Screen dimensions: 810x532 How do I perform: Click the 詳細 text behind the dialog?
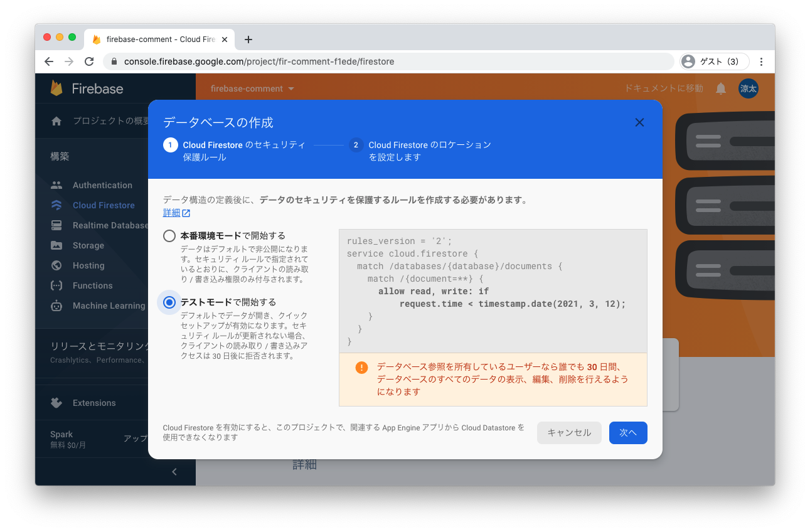pos(304,465)
